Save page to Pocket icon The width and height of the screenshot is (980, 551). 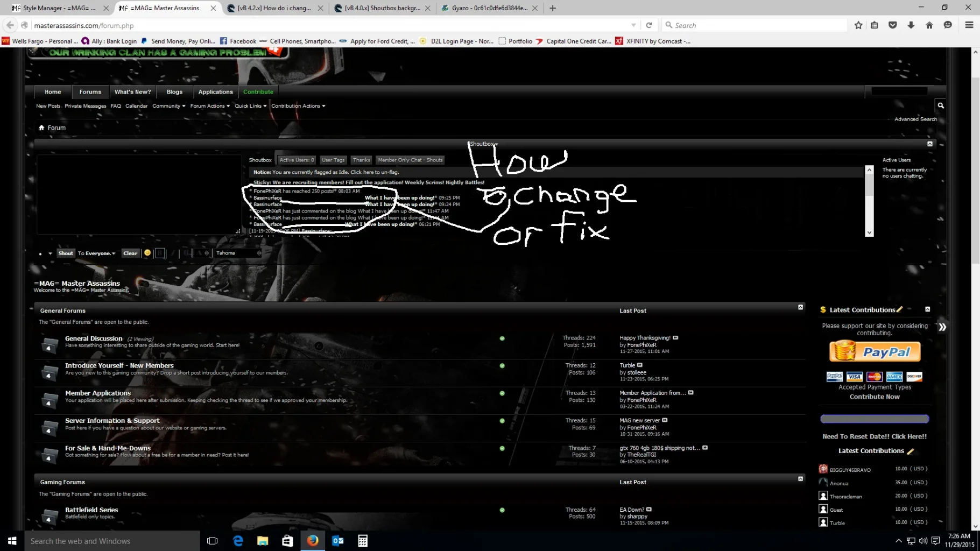tap(893, 25)
